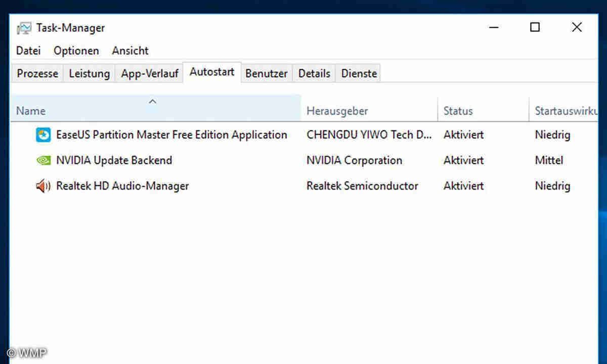
Task: Select the Realtek HD Audio-Manager entry
Action: (x=122, y=186)
